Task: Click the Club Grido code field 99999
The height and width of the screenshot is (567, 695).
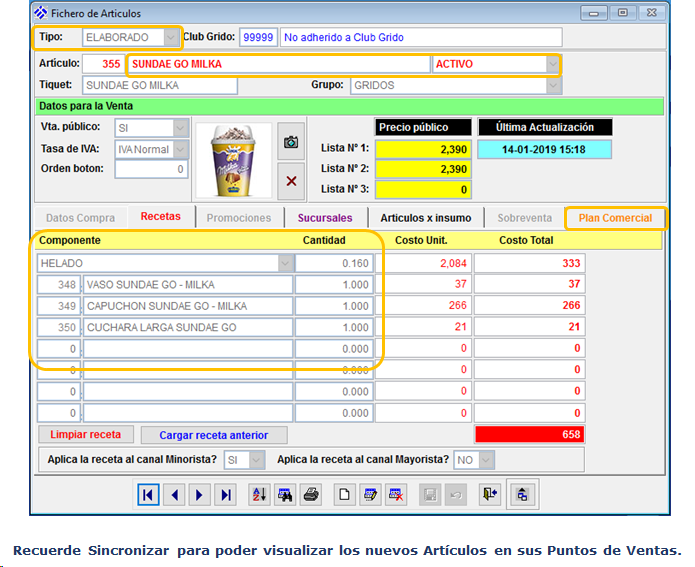Action: (x=258, y=37)
